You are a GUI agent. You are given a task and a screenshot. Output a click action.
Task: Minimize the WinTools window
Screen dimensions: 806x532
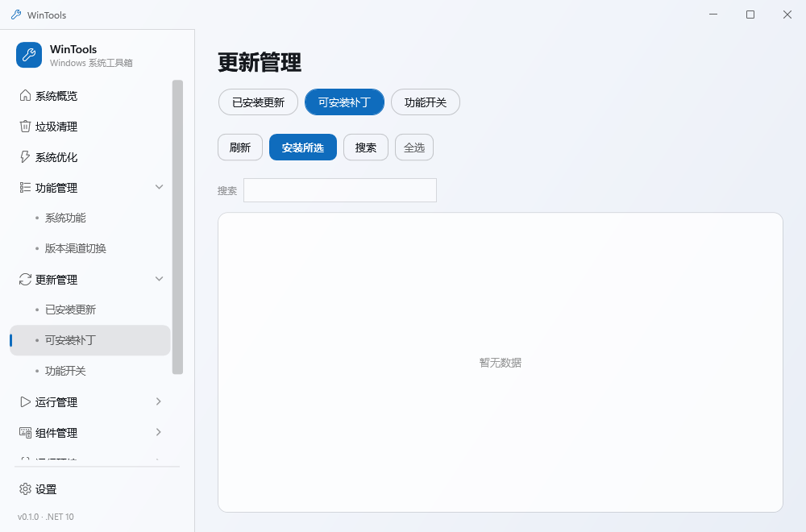point(713,15)
